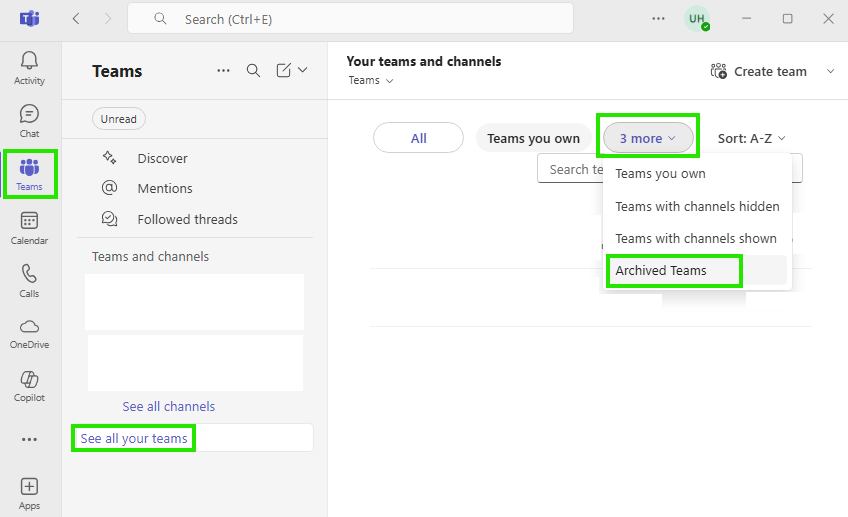Click the Teams pane search magnifier icon
This screenshot has width=848, height=517.
[253, 70]
